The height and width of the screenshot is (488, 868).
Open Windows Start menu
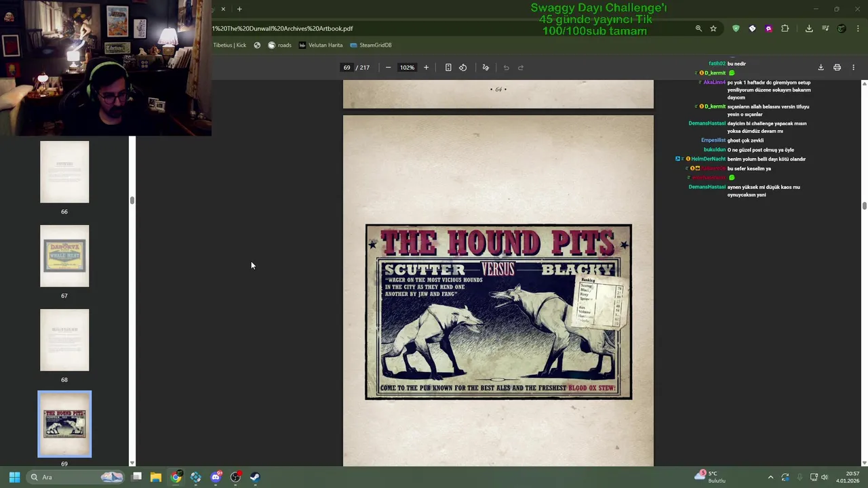(14, 477)
